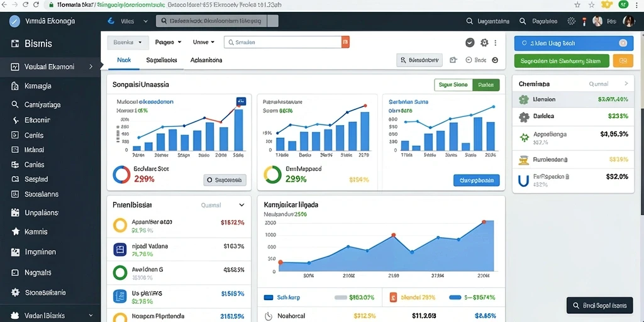Open the Unwe dropdown menu
644x322 pixels.
click(x=204, y=42)
